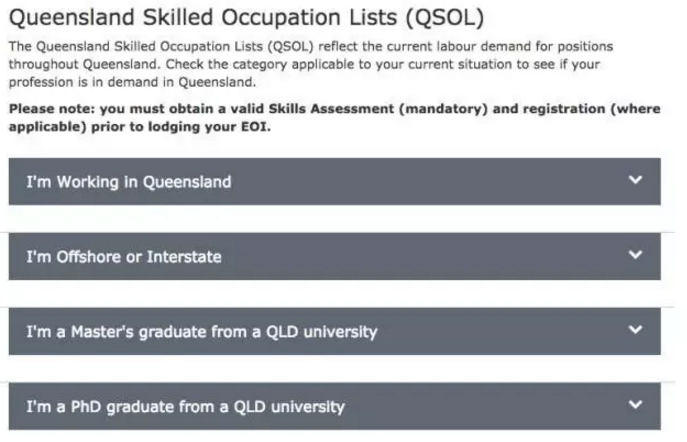Expand the I'm Offshore or Interstate section

(x=335, y=256)
